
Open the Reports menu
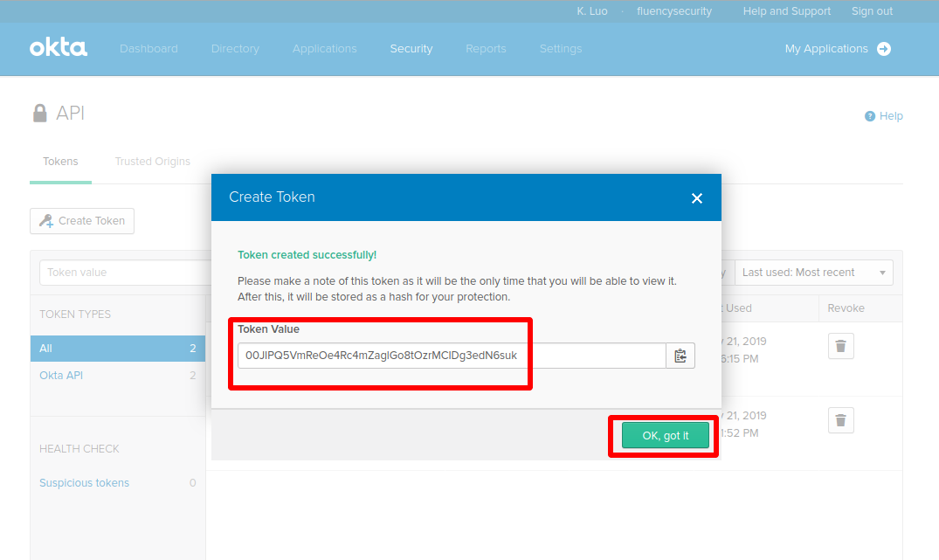(486, 49)
